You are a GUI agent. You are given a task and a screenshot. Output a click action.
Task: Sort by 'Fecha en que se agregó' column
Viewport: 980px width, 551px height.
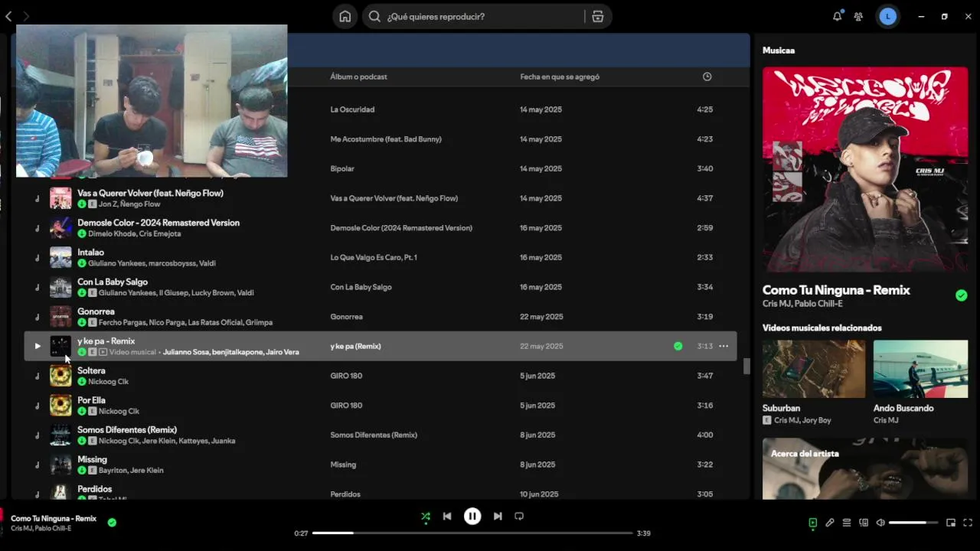[x=560, y=77]
